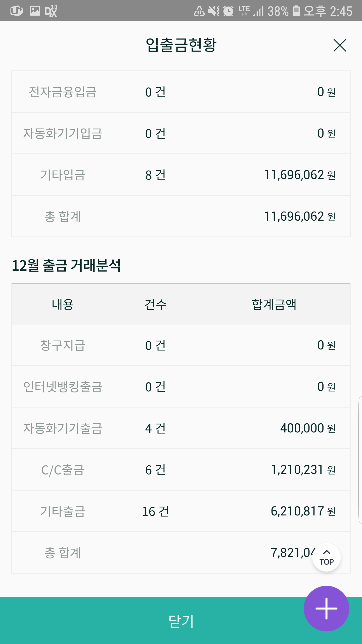Tap the alarm clock status icon

tap(228, 11)
